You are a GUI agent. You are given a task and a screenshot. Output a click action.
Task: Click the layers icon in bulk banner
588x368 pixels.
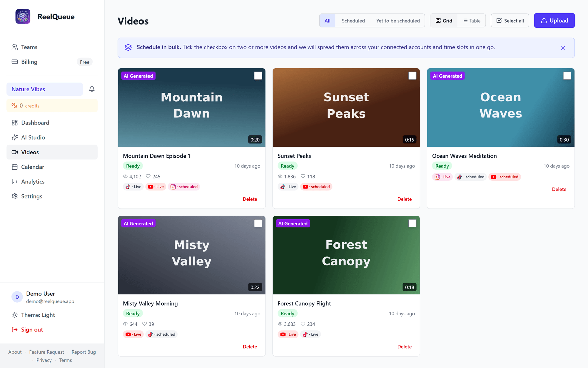click(128, 47)
